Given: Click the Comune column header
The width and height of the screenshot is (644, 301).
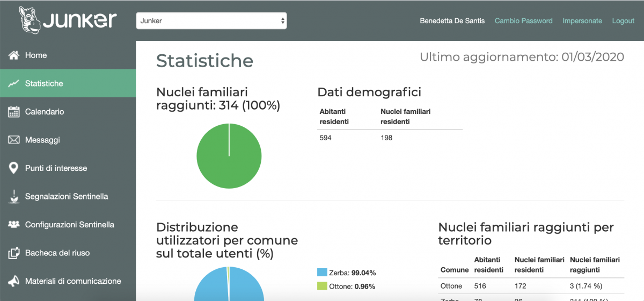Looking at the screenshot, I should click(455, 270).
